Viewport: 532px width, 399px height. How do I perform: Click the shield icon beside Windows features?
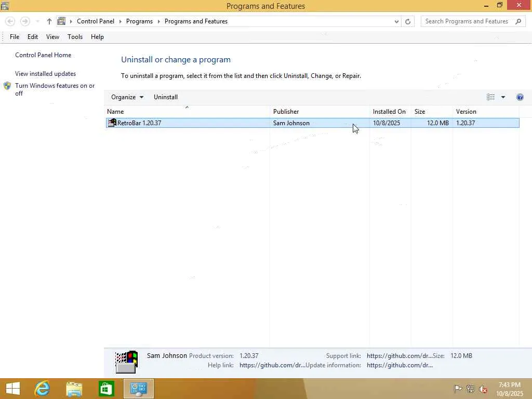pyautogui.click(x=7, y=86)
